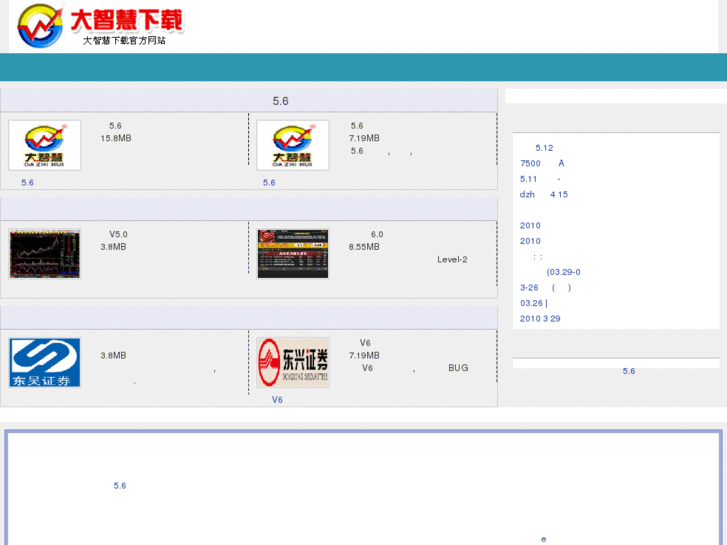The width and height of the screenshot is (727, 545).
Task: Select the "8.55MB" size text
Action: (364, 247)
